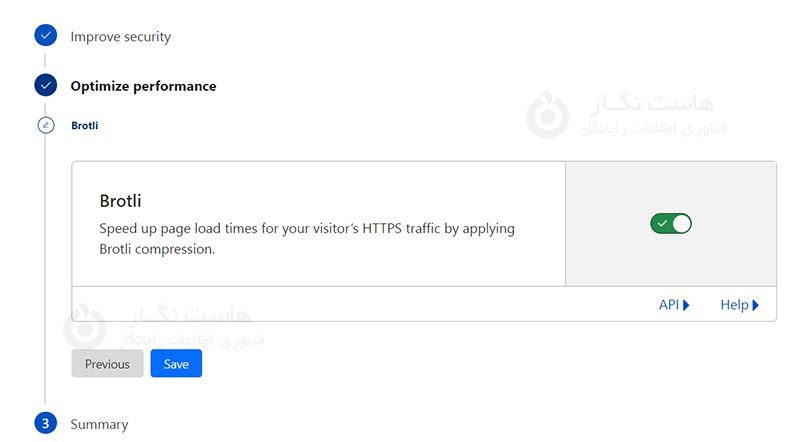Select the Optimize performance step label
This screenshot has width=790, height=442.
[x=143, y=86]
